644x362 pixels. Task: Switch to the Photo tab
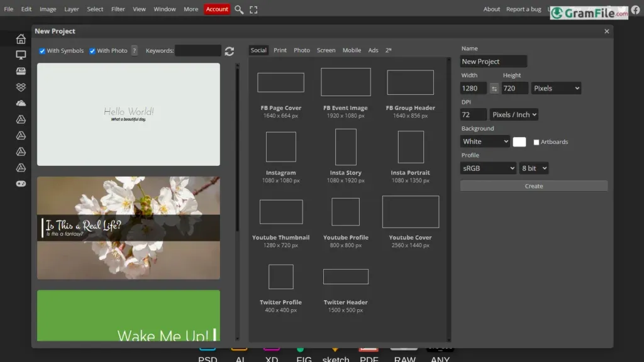click(302, 50)
